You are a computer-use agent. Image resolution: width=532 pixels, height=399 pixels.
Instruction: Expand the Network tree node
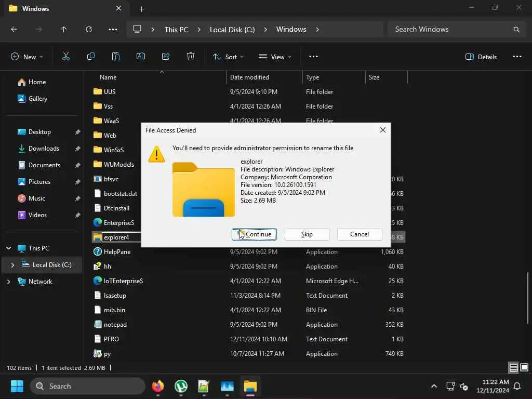8,281
